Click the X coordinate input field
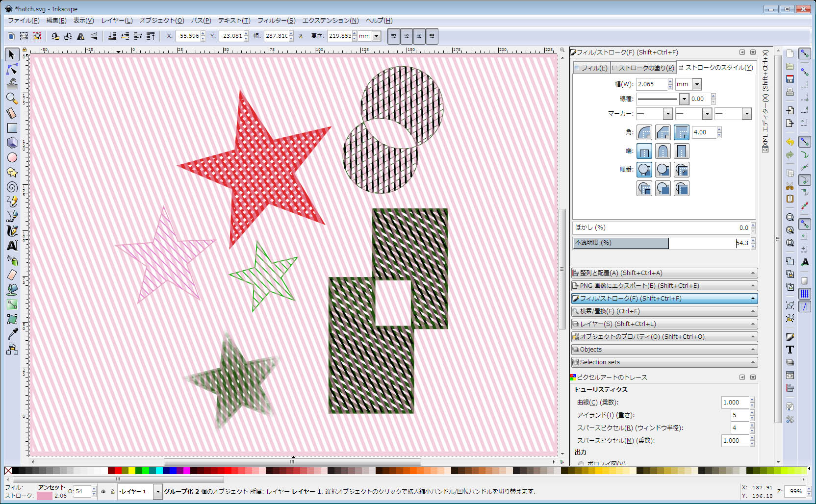Screen dimensions: 816x504 (x=188, y=36)
